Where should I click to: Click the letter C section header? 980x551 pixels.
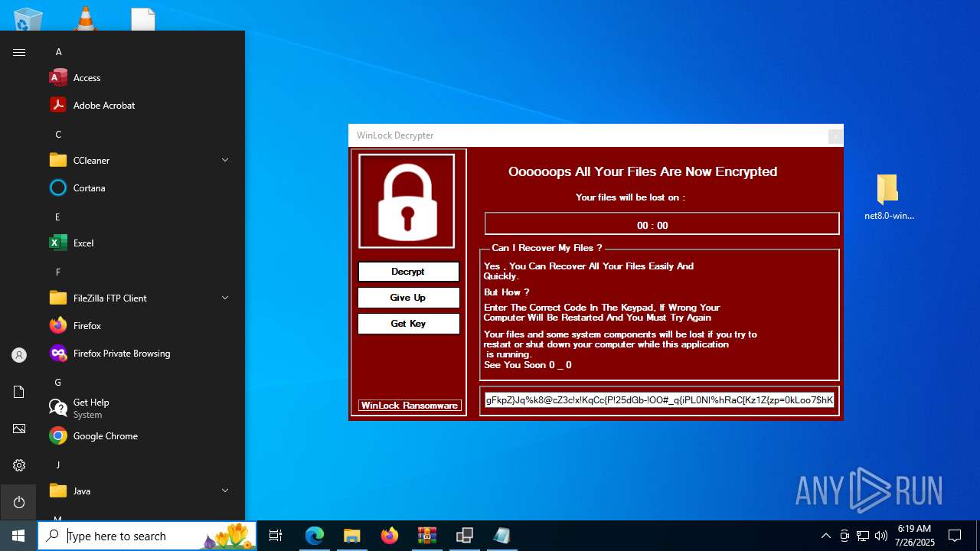58,135
